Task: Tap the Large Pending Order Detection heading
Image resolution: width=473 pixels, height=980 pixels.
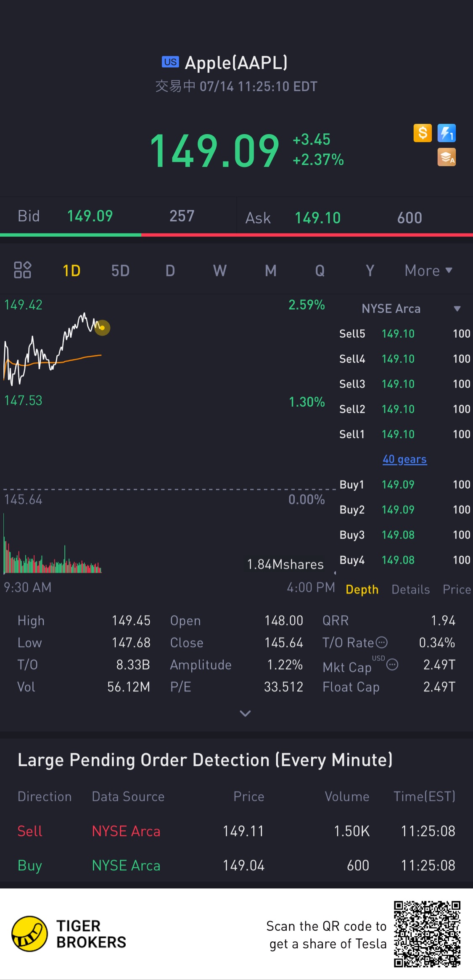Action: pyautogui.click(x=205, y=760)
